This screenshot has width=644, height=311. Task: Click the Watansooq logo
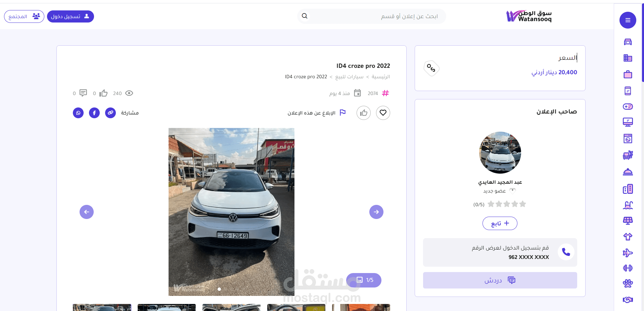click(x=529, y=16)
